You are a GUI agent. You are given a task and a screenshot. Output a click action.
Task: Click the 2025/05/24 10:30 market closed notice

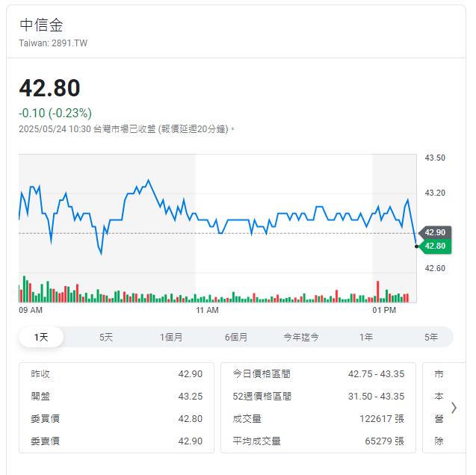point(126,129)
